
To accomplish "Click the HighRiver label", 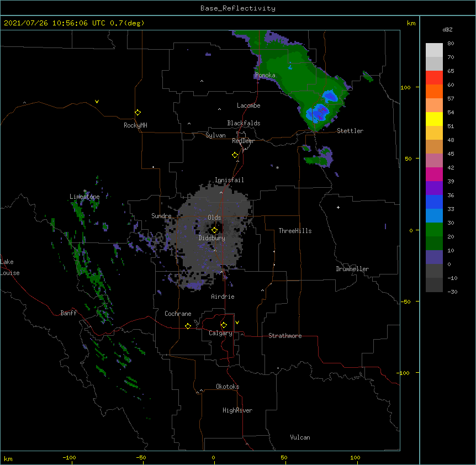I will (237, 410).
